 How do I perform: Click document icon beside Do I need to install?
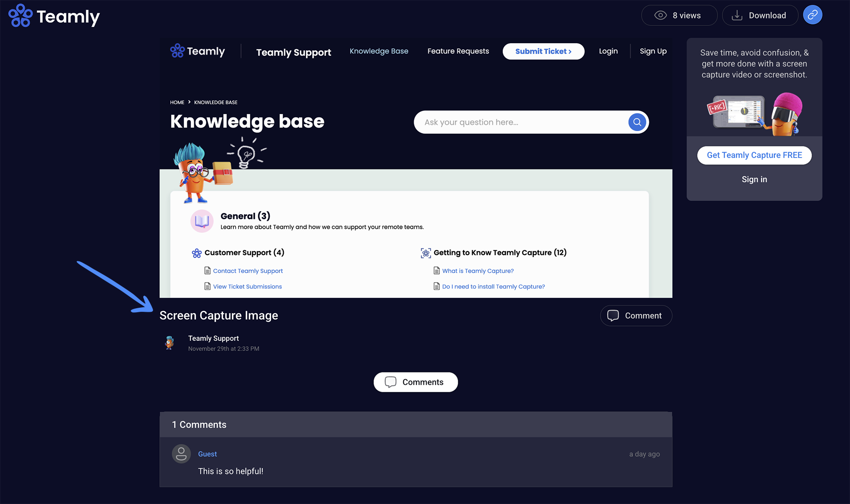436,286
